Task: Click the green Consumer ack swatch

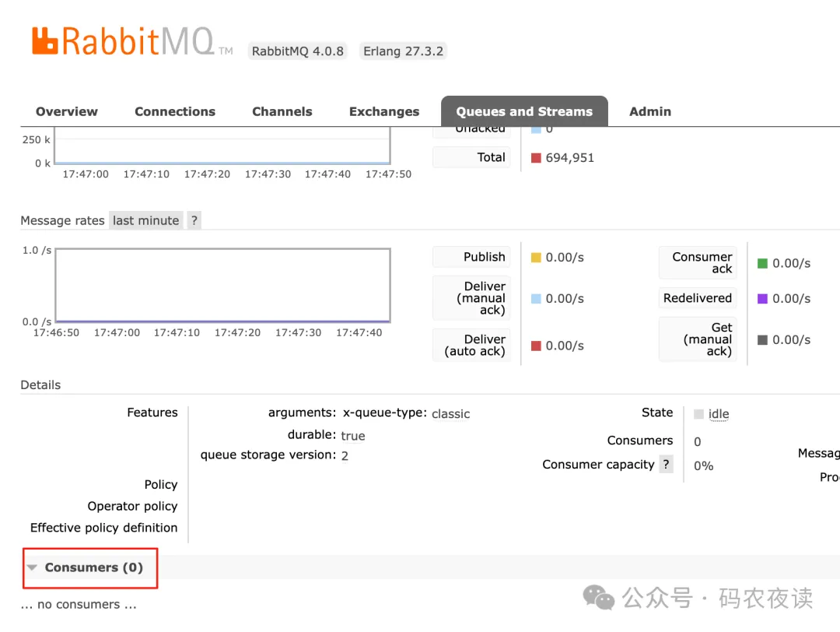Action: (762, 263)
